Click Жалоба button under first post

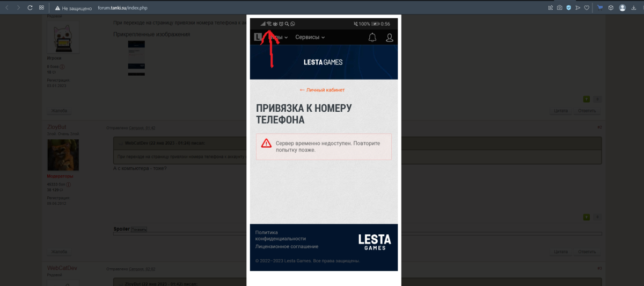click(x=58, y=111)
